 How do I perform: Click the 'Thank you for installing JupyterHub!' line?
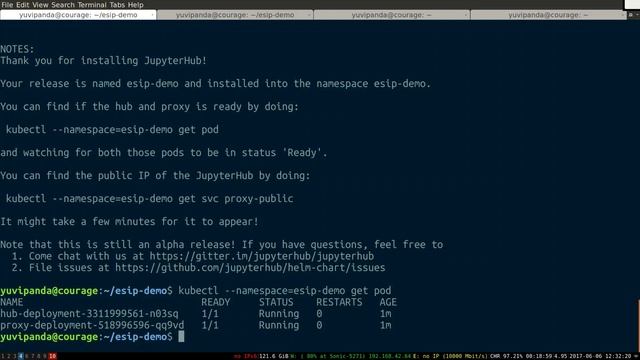[104, 60]
